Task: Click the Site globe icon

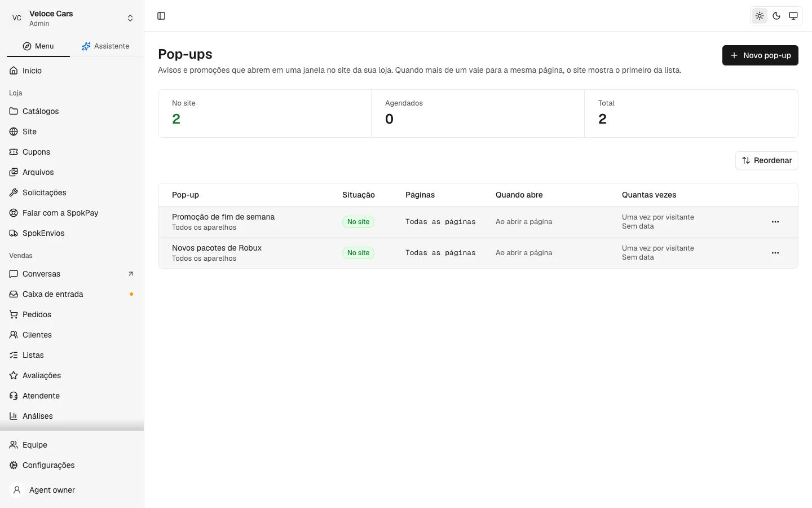Action: point(14,132)
